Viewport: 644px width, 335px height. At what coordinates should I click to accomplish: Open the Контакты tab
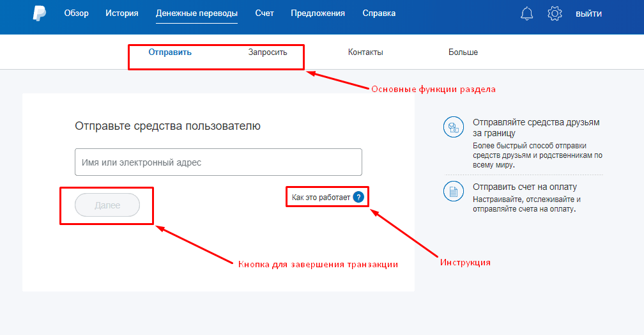pos(365,52)
